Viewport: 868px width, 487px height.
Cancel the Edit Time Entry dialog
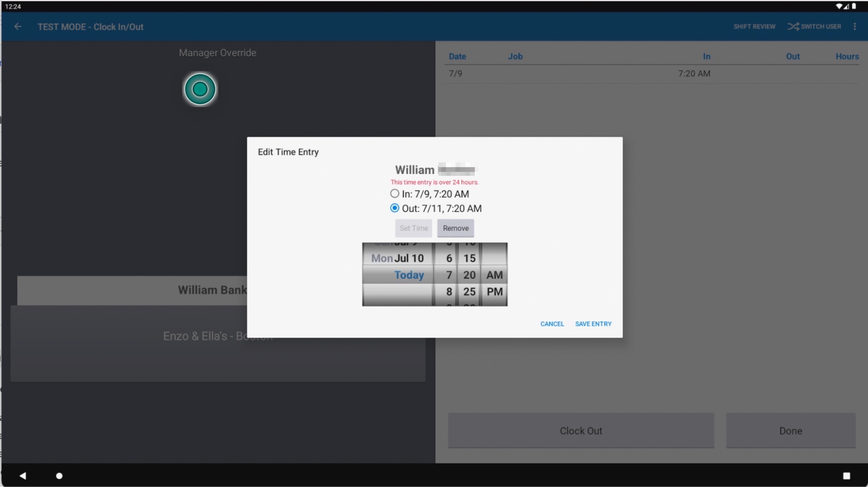coord(551,324)
